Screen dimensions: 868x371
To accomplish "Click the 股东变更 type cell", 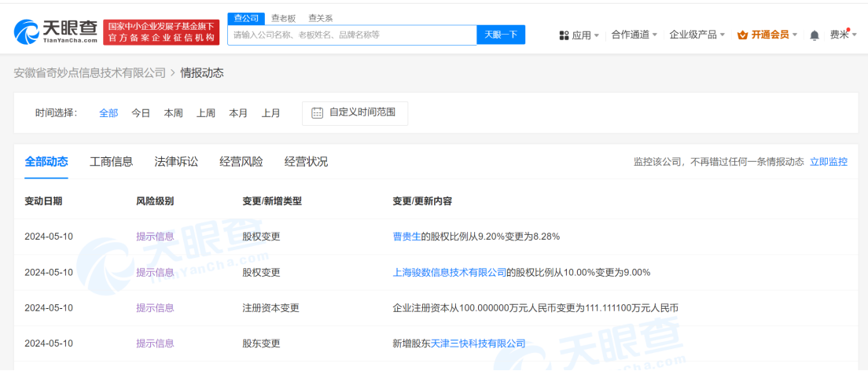I will point(261,343).
